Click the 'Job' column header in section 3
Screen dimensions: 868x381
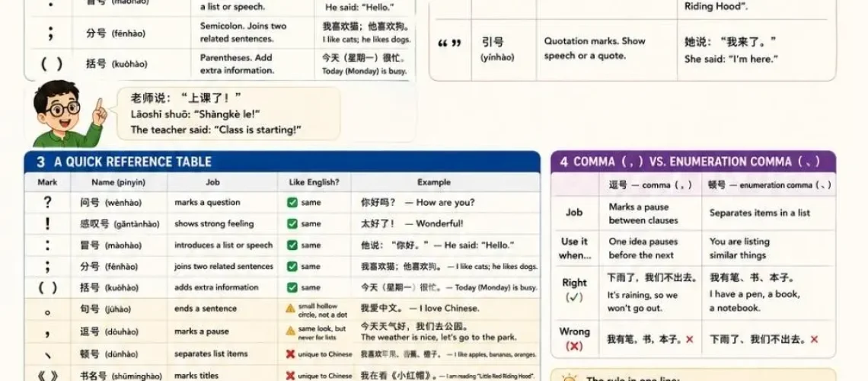click(213, 182)
